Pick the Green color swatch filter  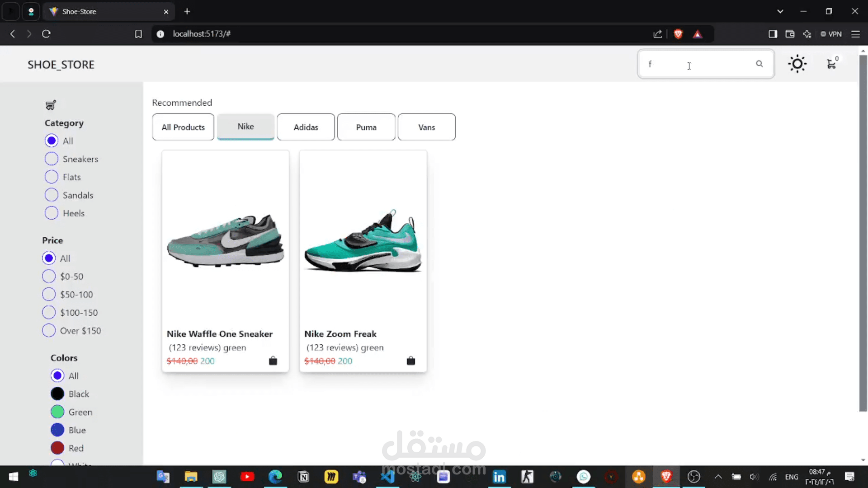tap(57, 412)
